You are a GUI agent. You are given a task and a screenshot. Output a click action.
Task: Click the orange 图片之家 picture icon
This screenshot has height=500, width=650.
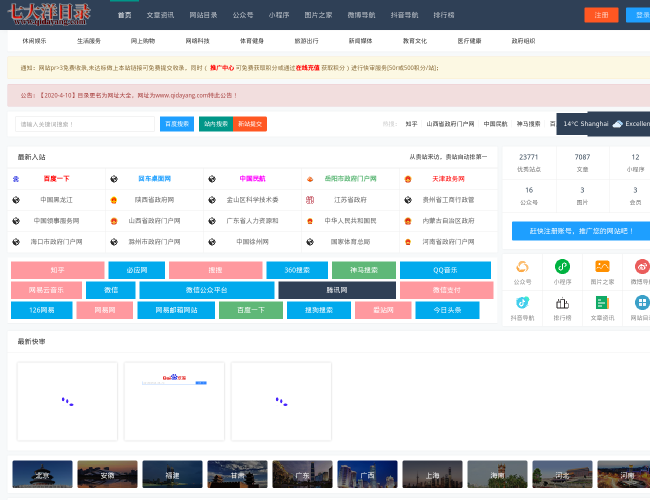pyautogui.click(x=602, y=266)
